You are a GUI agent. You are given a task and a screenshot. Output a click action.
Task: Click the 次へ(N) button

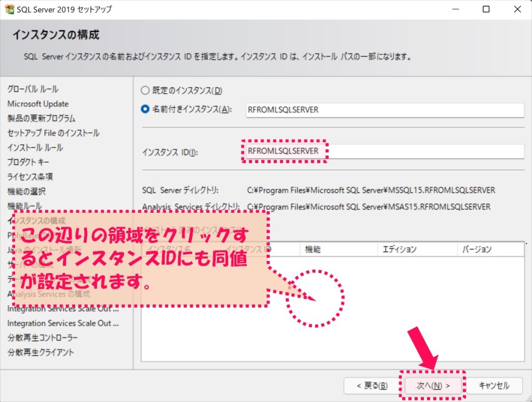[x=433, y=386]
